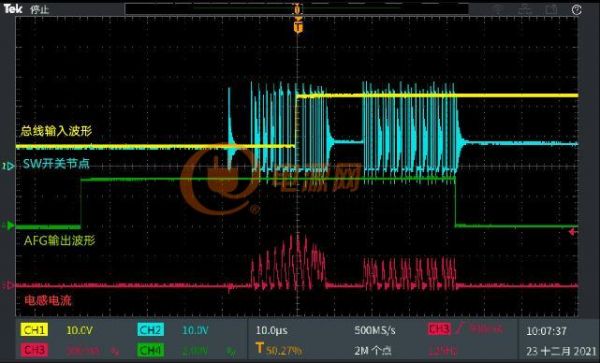Click the channel 4 green ground marker
Image resolution: width=600 pixels, height=363 pixels.
tap(8, 226)
